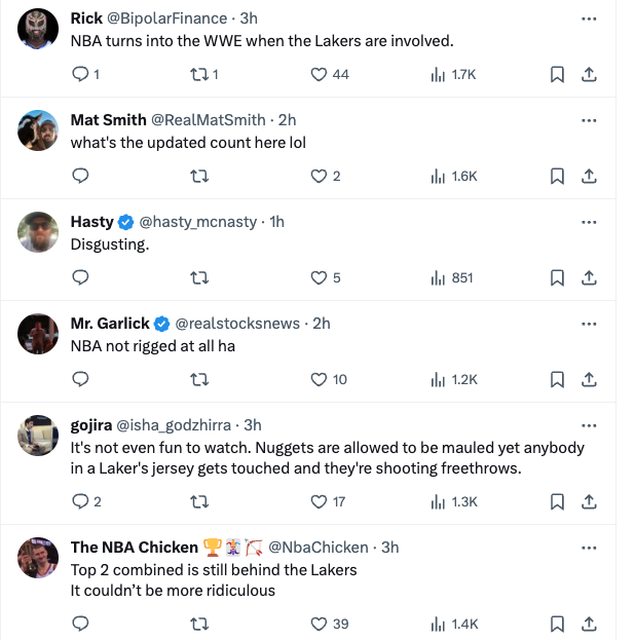This screenshot has height=640, width=635.
Task: Reply to Rick's Lakers WWE tweet
Action: pyautogui.click(x=81, y=74)
